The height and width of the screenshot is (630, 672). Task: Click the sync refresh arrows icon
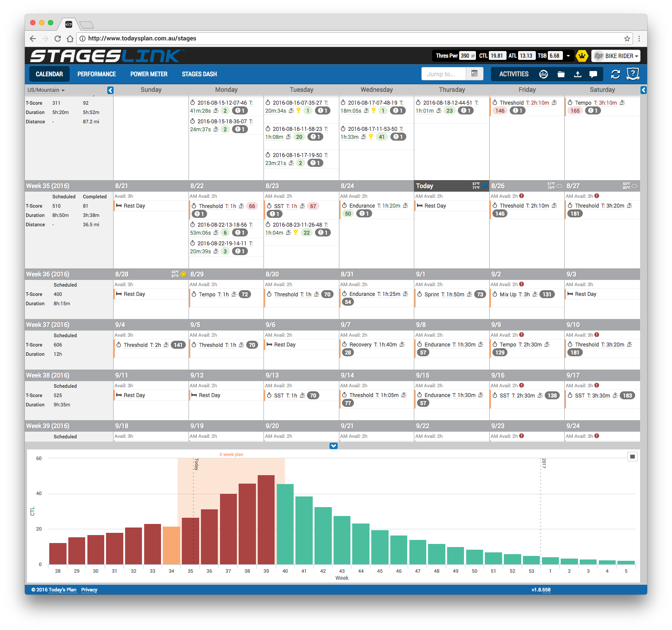615,74
